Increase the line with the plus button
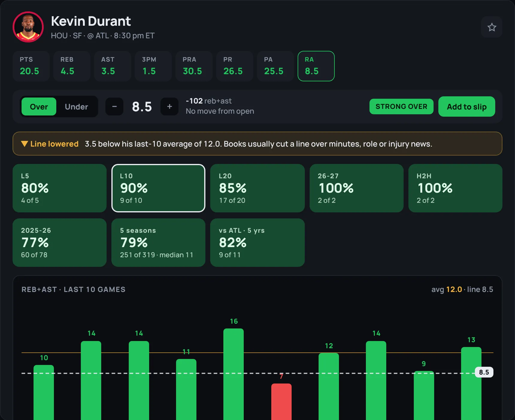 click(x=169, y=106)
